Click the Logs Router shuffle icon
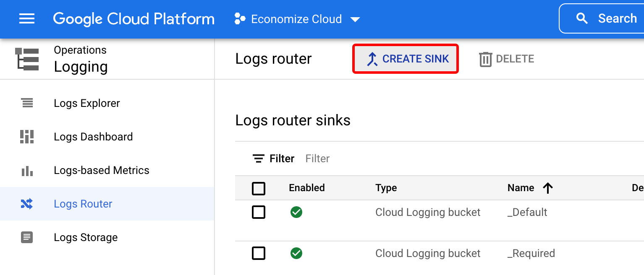This screenshot has width=644, height=275. tap(26, 204)
